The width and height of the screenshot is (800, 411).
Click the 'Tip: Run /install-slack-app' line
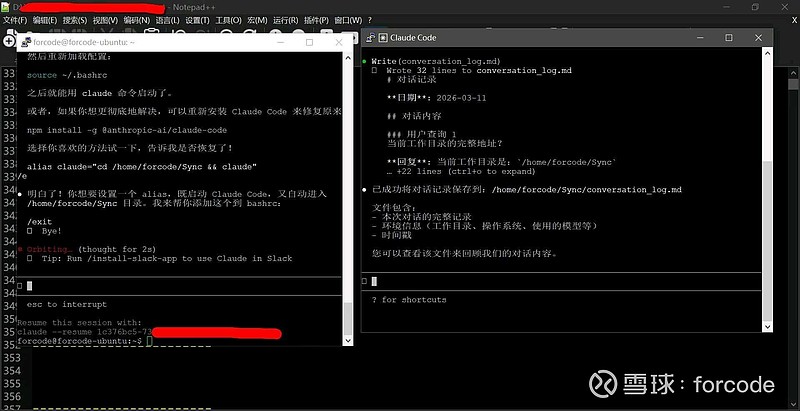coord(167,259)
